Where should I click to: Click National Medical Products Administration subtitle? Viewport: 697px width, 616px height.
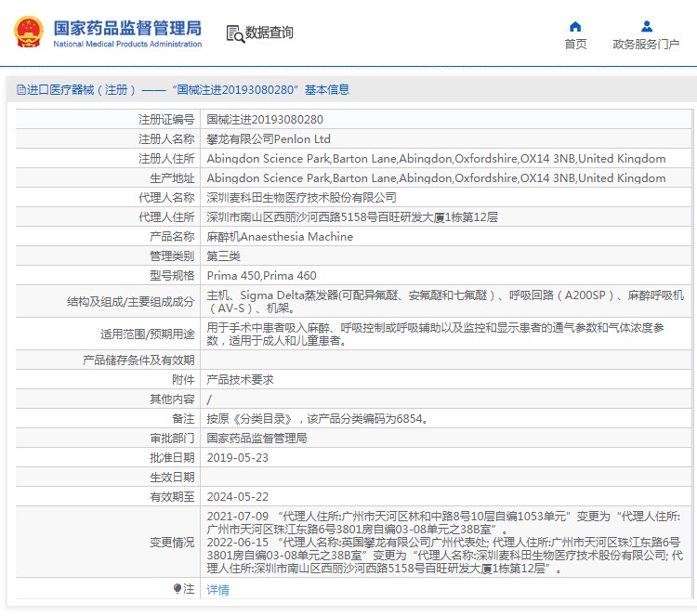(x=127, y=44)
